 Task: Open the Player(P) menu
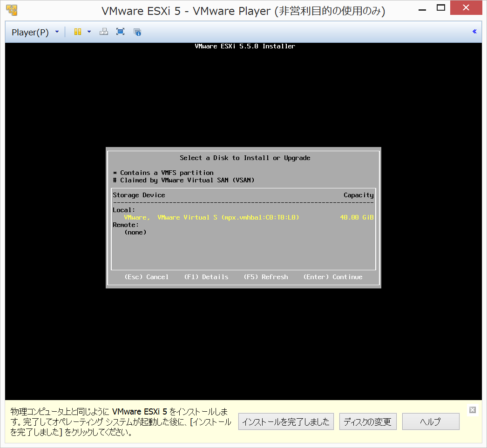[x=30, y=32]
